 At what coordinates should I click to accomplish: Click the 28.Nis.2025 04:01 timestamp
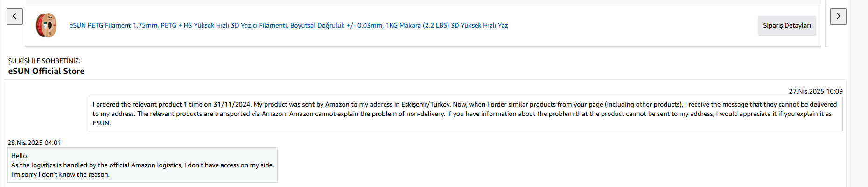click(x=34, y=143)
